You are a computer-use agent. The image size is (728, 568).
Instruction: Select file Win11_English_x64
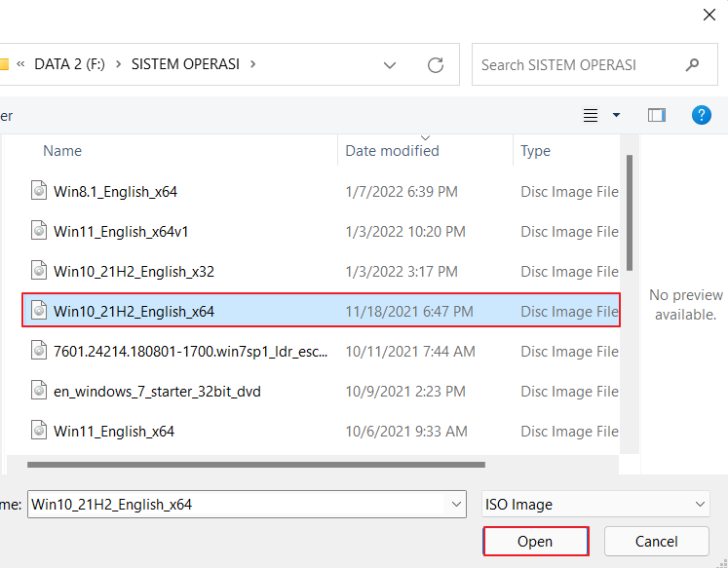pos(114,431)
